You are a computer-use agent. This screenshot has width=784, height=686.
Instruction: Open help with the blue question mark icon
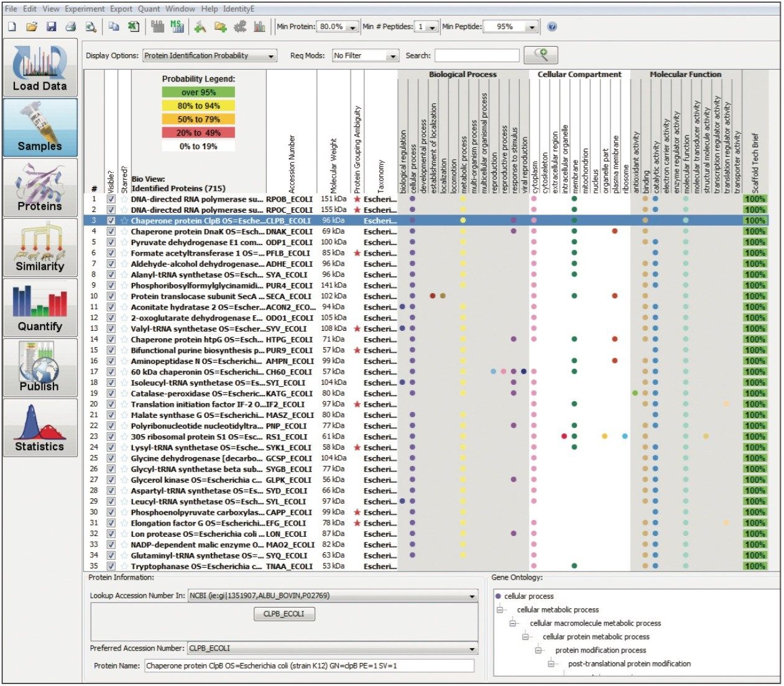(x=551, y=27)
